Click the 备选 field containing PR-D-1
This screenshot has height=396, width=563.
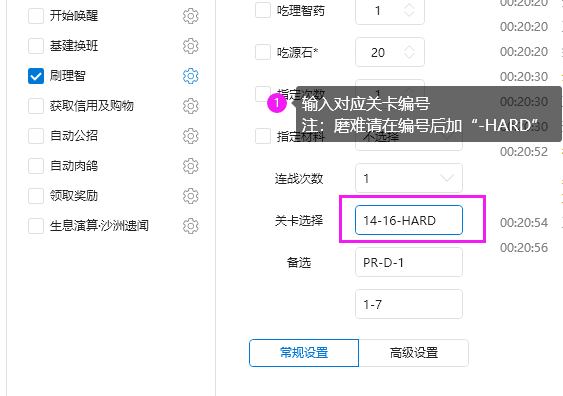coord(409,262)
